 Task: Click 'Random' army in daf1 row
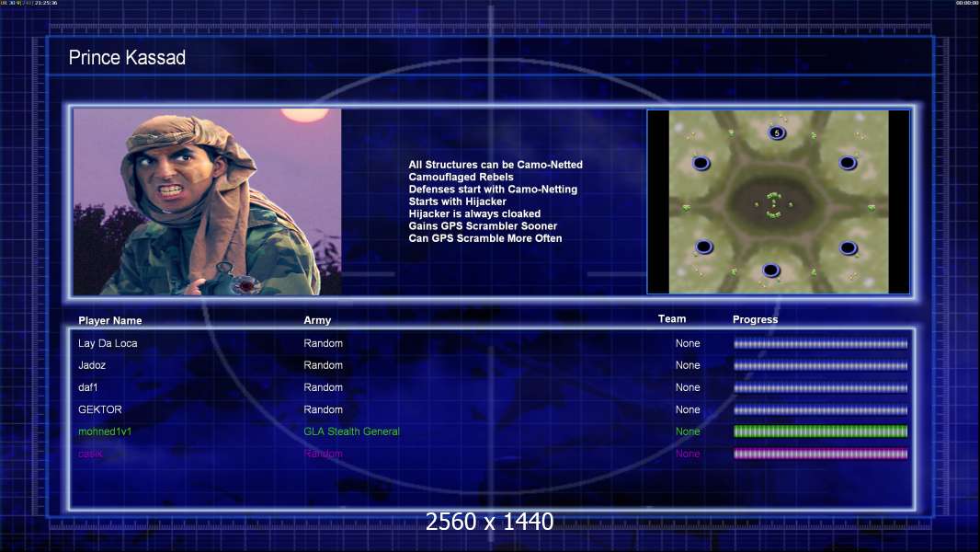point(323,387)
